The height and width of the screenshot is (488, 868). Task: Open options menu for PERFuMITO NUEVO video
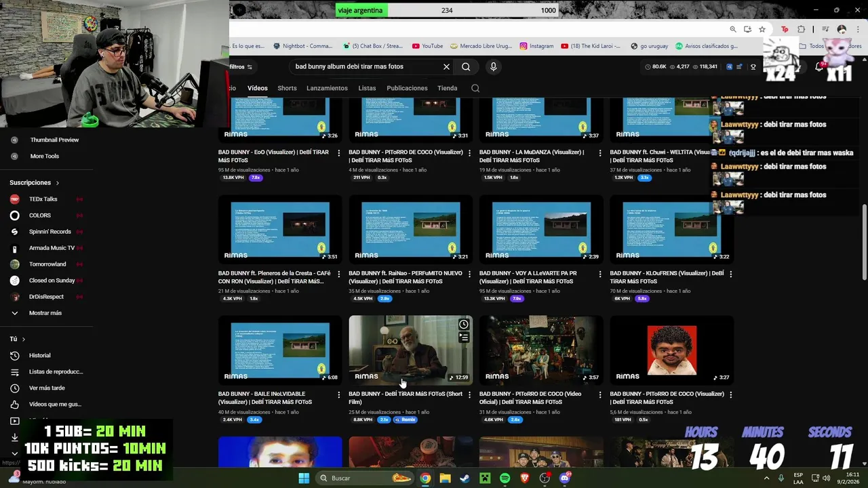coord(469,274)
